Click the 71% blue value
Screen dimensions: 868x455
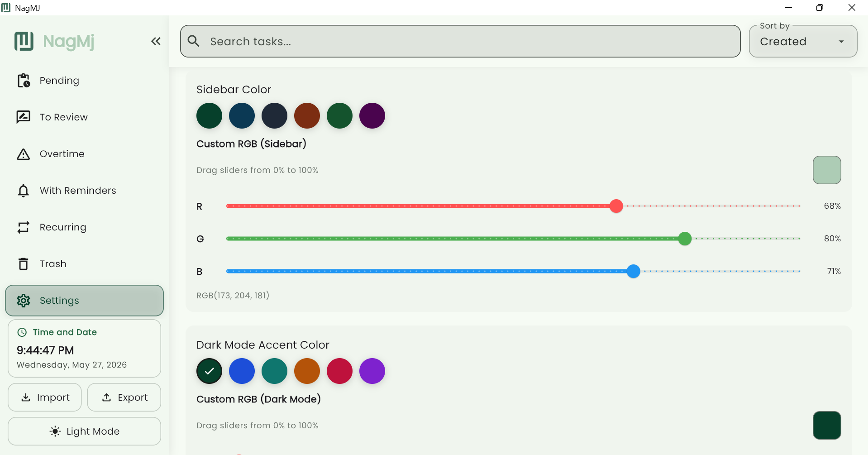pyautogui.click(x=834, y=271)
